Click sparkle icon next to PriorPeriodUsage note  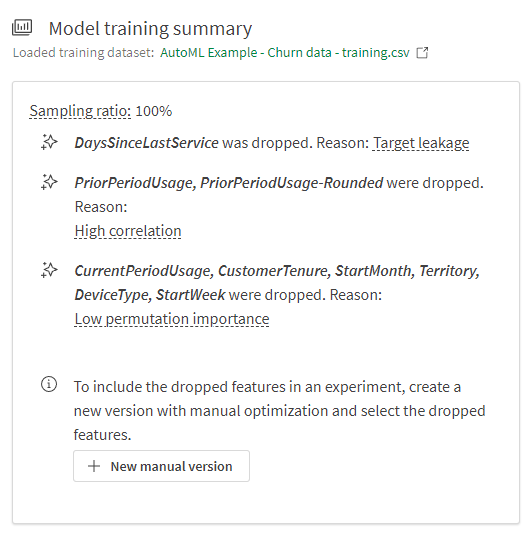[49, 182]
